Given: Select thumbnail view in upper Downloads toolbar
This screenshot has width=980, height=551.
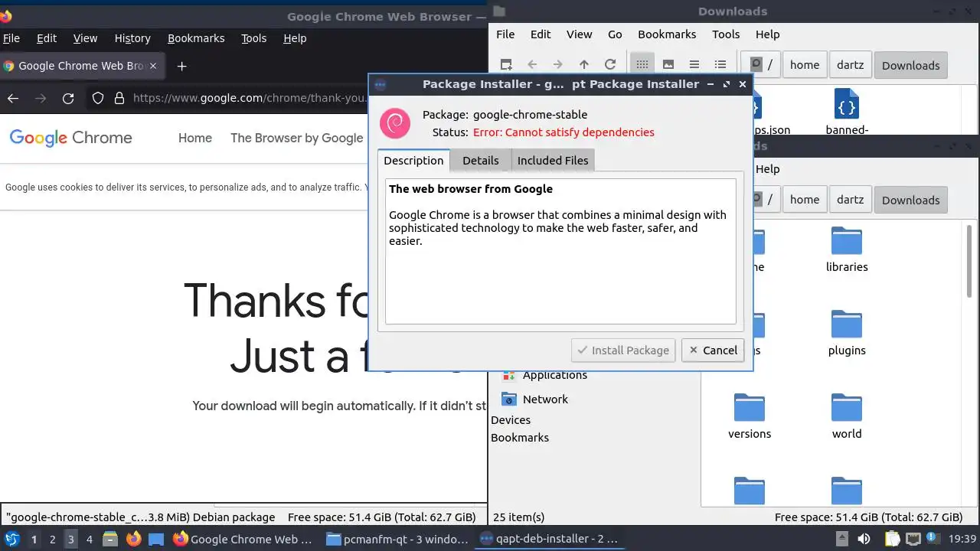Looking at the screenshot, I should 668,65.
